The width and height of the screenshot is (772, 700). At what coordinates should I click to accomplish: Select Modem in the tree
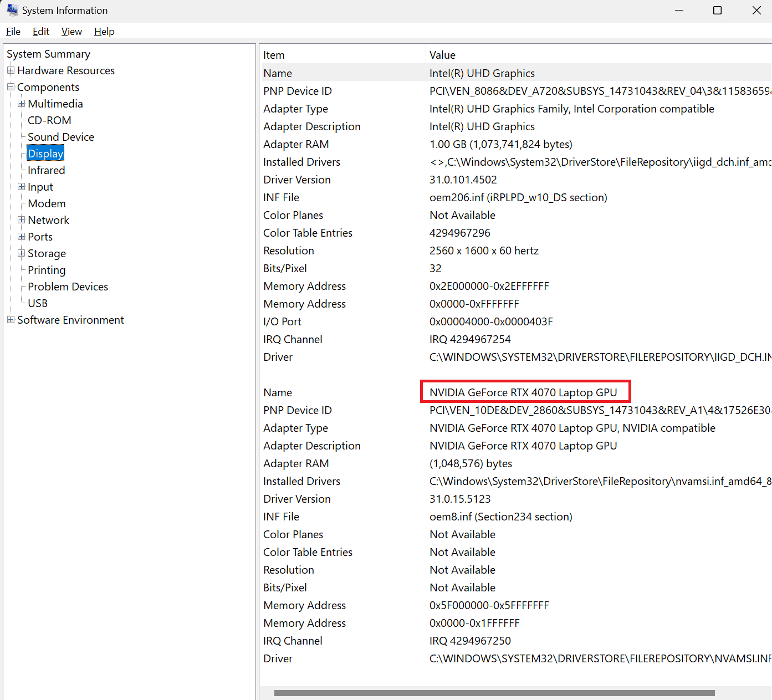pyautogui.click(x=47, y=203)
